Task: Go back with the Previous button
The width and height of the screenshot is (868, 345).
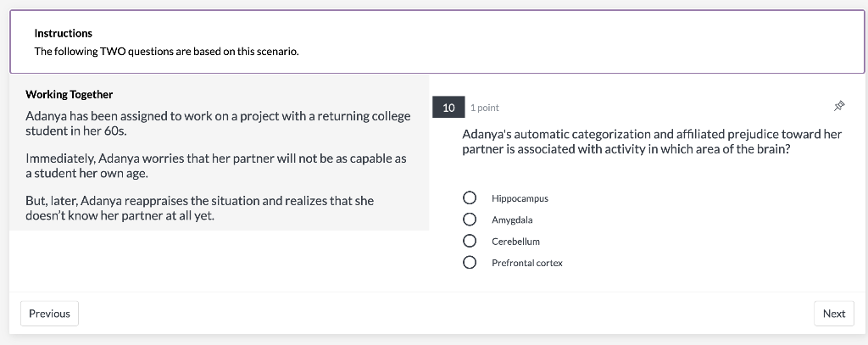Action: tap(49, 314)
